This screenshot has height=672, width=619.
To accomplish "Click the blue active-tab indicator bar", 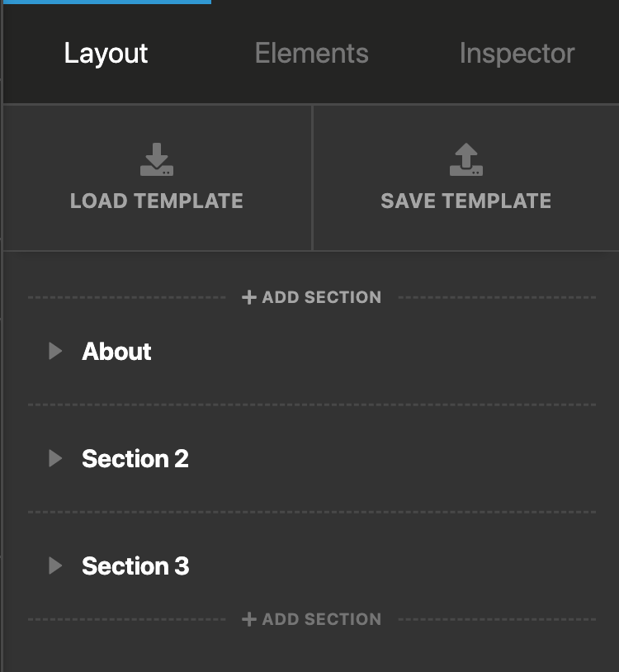I will click(x=106, y=2).
